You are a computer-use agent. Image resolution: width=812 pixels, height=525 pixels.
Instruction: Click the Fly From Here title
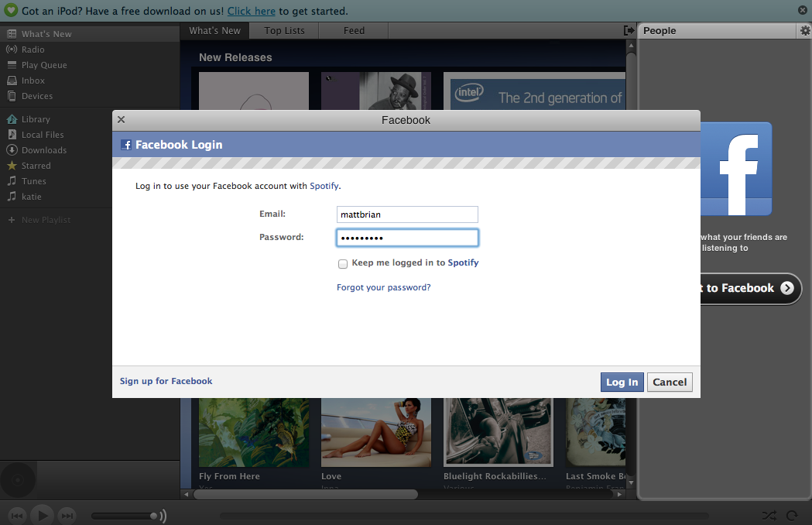click(229, 476)
